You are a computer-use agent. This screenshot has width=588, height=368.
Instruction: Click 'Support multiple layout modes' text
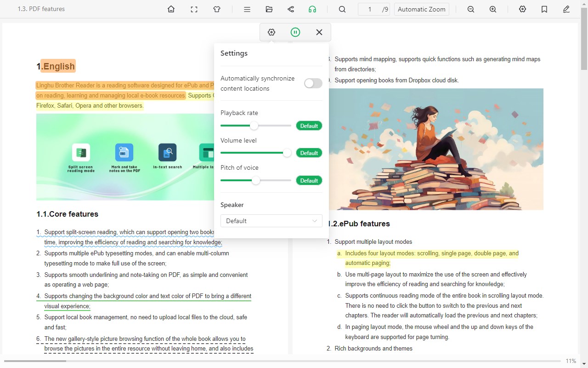[373, 241]
